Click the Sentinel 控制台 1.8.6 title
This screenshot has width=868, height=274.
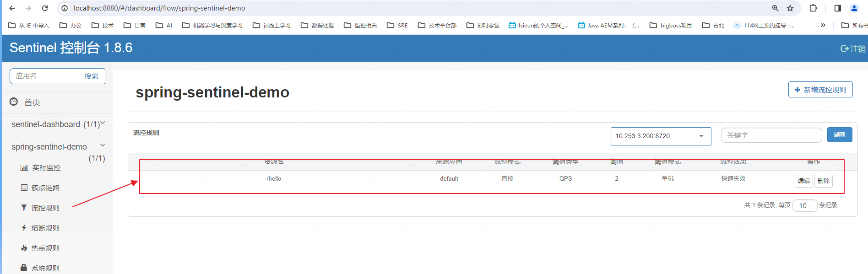[71, 48]
